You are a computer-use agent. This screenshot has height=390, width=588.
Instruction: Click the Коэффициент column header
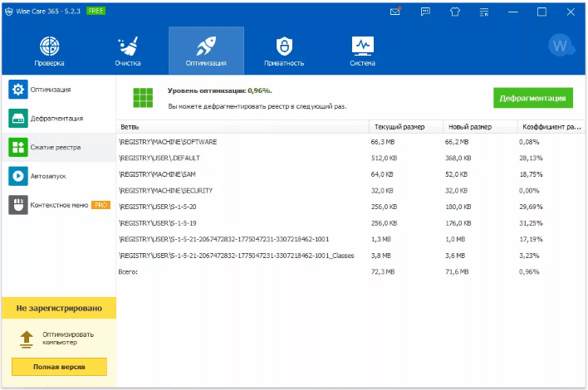point(551,127)
